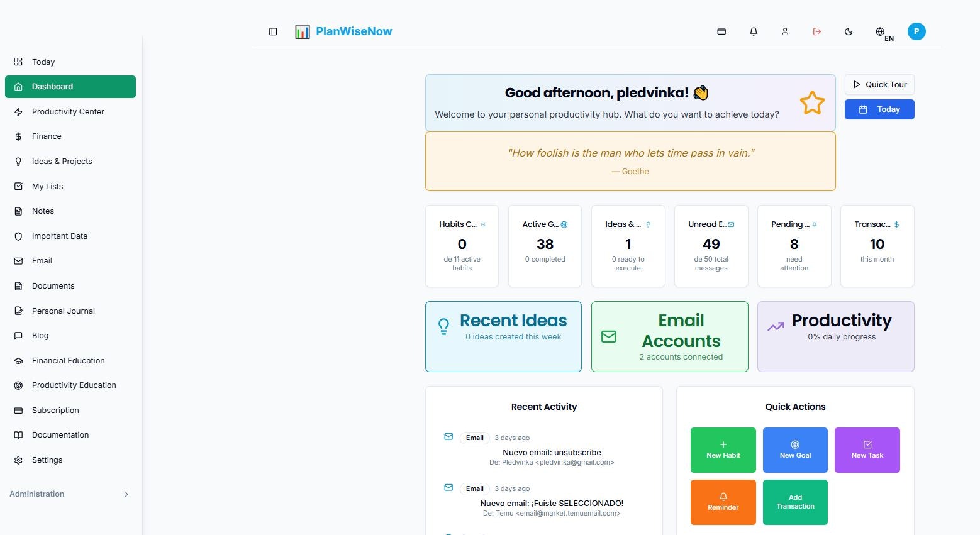The image size is (980, 535).
Task: Expand the Administration section
Action: pos(70,494)
